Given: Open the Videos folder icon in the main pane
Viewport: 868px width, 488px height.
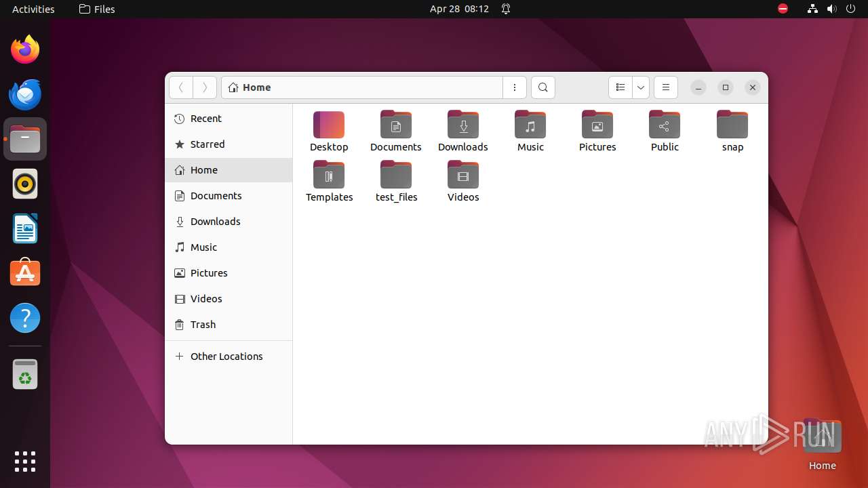Looking at the screenshot, I should point(463,182).
